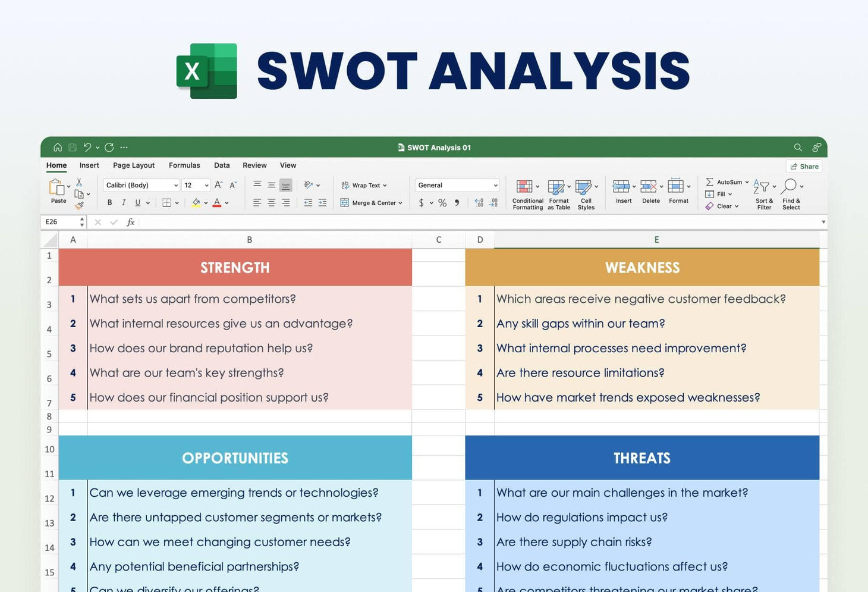This screenshot has width=868, height=592.
Task: Toggle bold formatting
Action: tap(109, 202)
